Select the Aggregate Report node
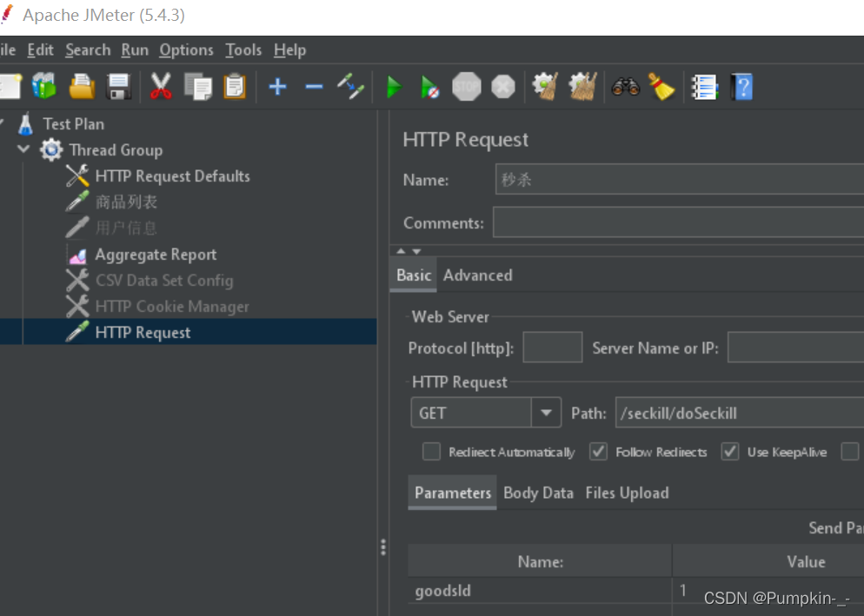 click(x=156, y=255)
